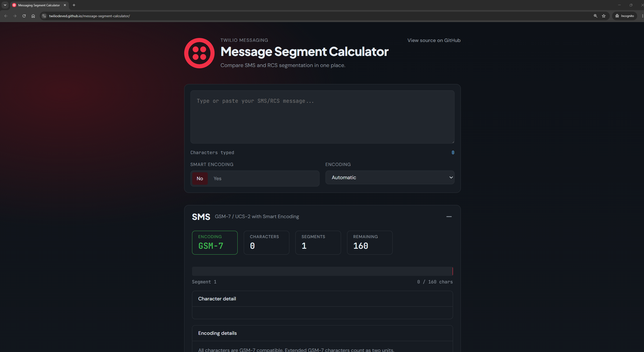The width and height of the screenshot is (644, 352).
Task: Click the Segment 1 progress bar
Action: pos(322,271)
